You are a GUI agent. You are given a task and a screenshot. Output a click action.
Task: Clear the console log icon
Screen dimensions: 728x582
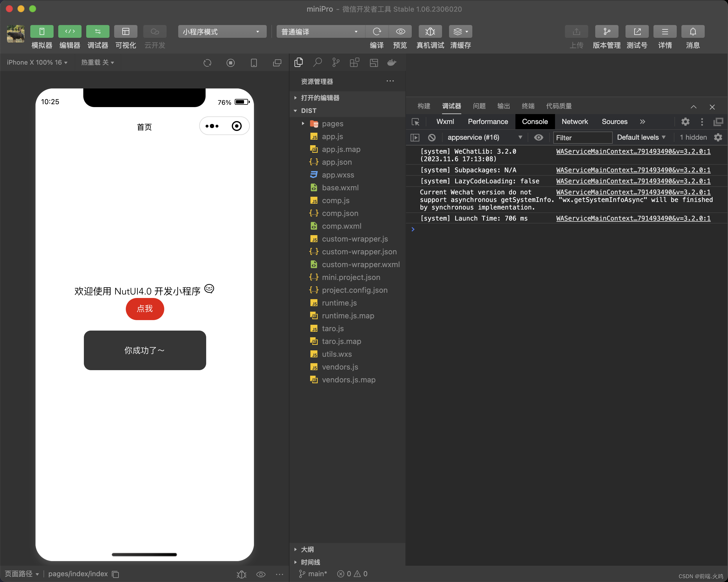[432, 138]
